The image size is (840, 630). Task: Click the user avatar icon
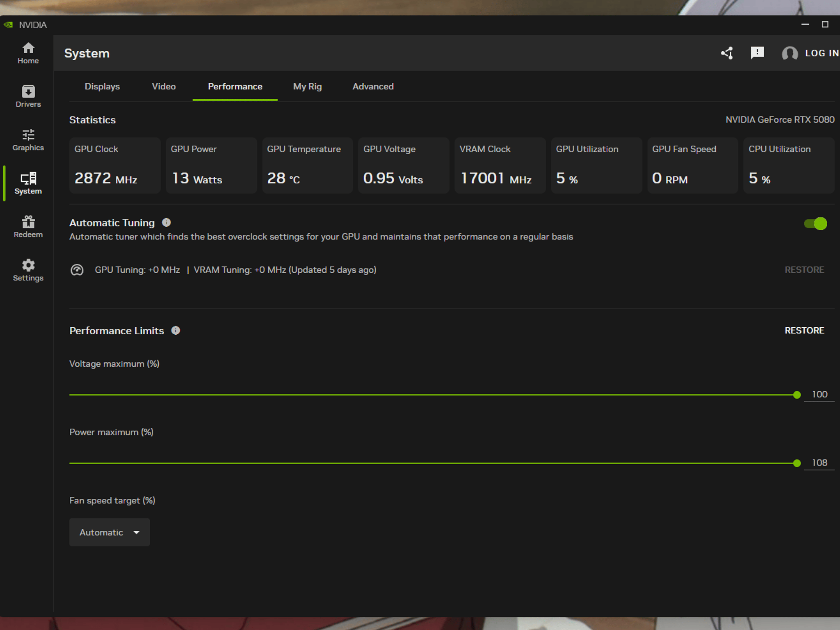click(790, 53)
